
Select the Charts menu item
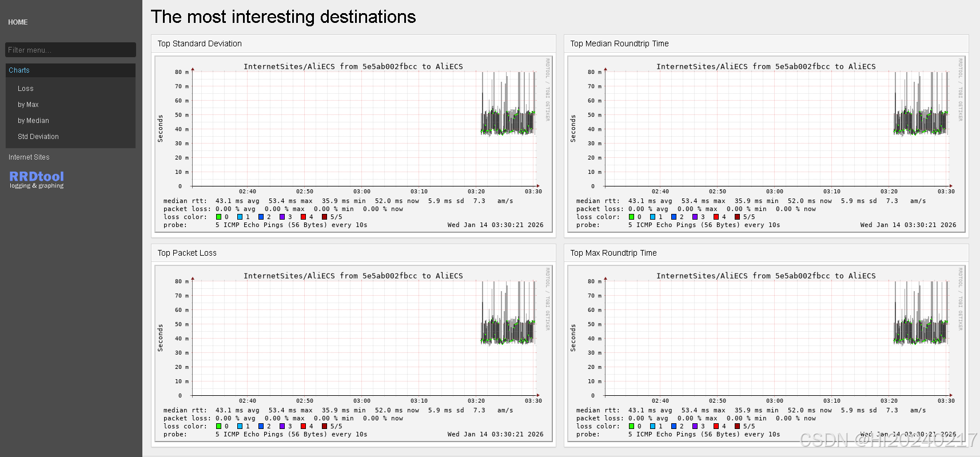(19, 70)
